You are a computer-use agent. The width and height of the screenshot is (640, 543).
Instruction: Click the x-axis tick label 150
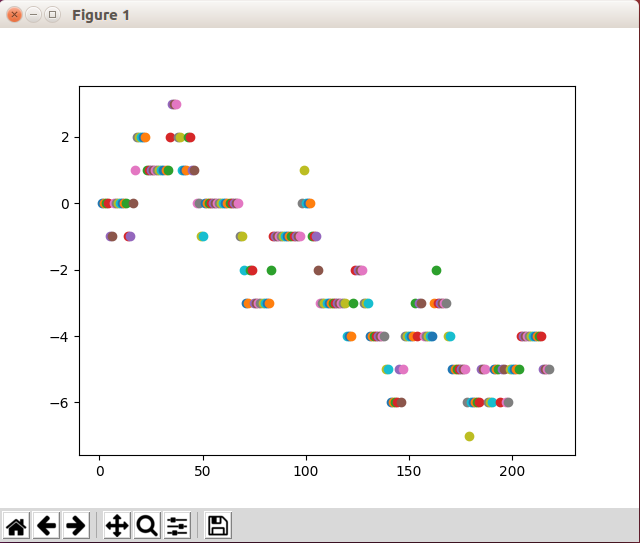click(x=409, y=472)
